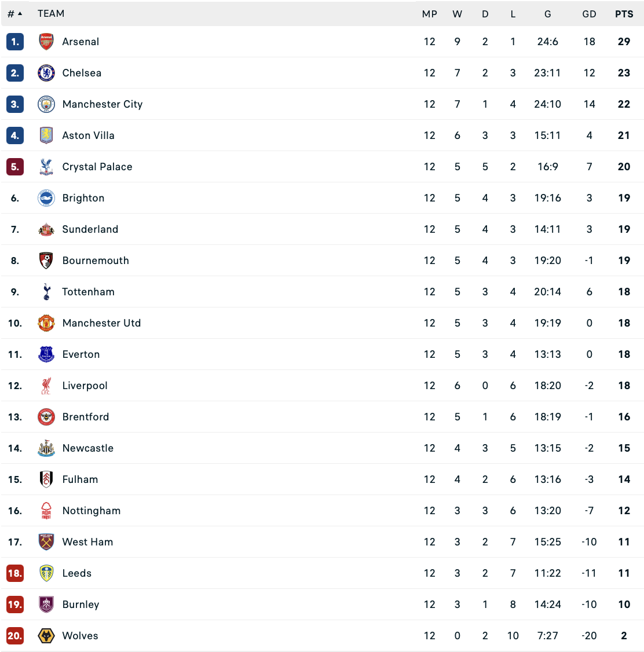Click the Manchester City crest icon
644x652 pixels.
46,104
